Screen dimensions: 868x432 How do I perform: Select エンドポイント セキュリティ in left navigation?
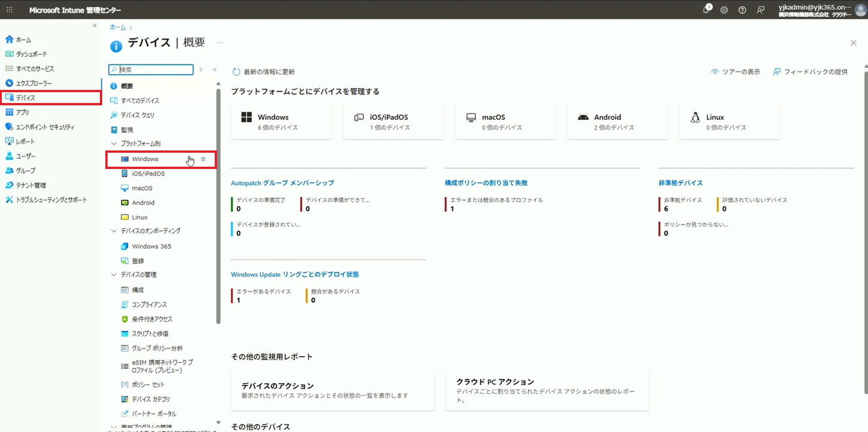pos(45,127)
